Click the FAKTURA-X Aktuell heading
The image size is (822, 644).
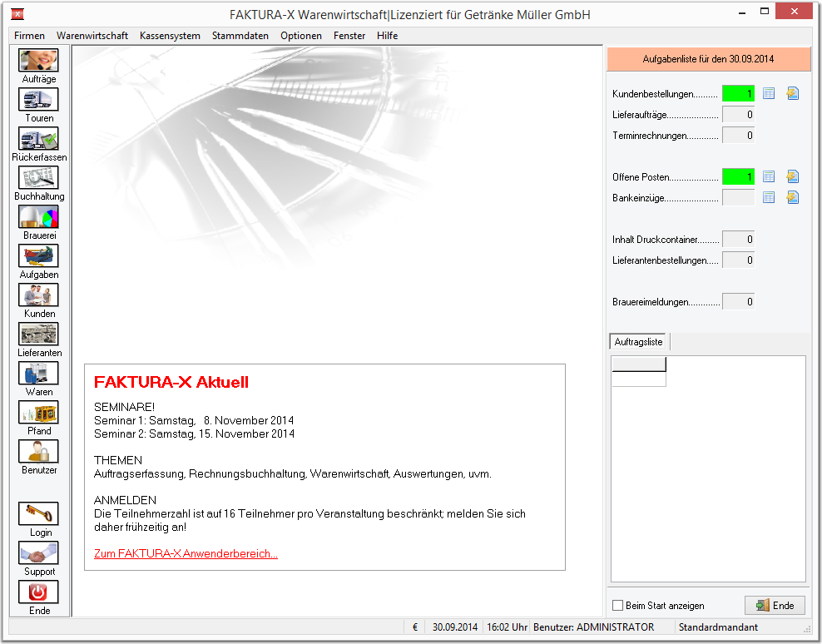tap(171, 382)
